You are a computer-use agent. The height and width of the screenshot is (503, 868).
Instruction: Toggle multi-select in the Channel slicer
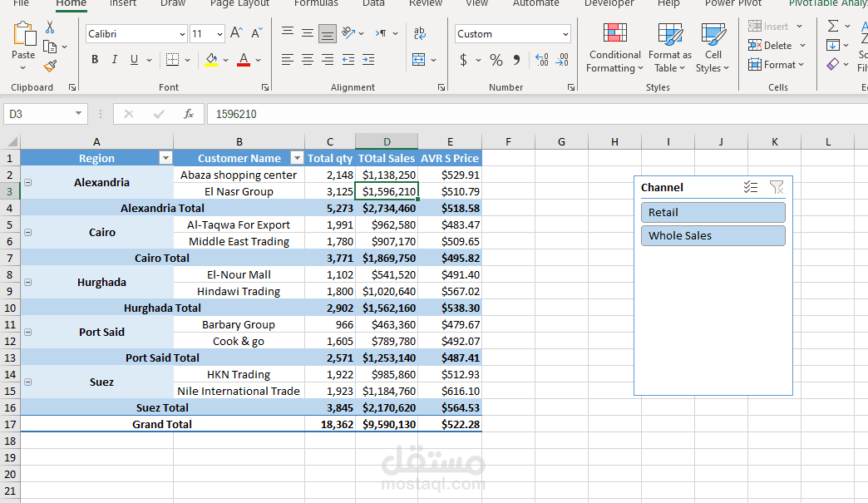pos(751,187)
